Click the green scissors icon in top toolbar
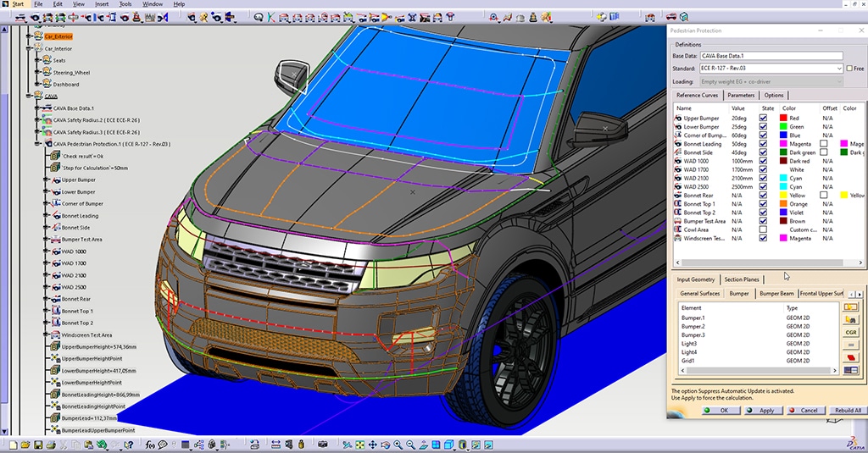 [x=270, y=17]
